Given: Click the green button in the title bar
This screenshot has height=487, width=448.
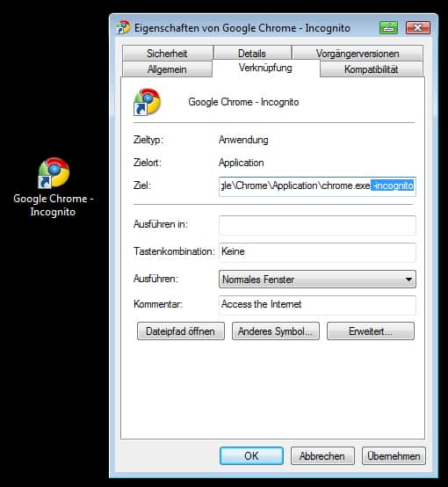Looking at the screenshot, I should (388, 28).
